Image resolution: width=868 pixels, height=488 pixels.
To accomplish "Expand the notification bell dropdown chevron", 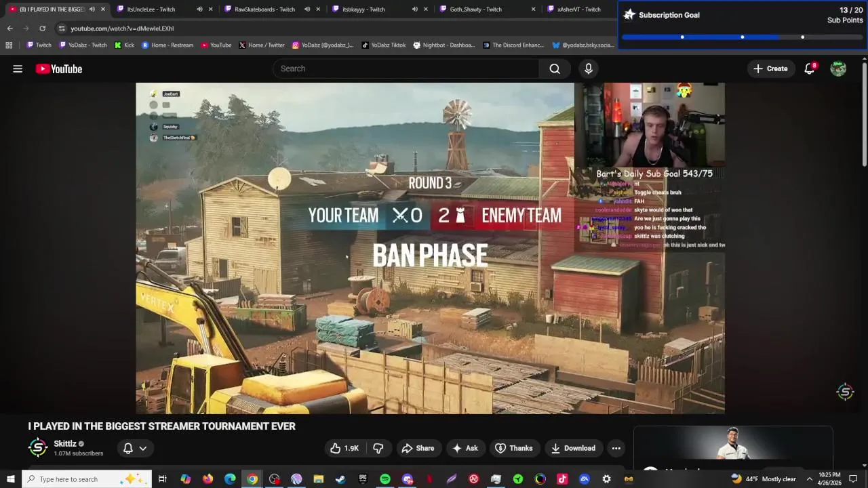I will [x=143, y=448].
